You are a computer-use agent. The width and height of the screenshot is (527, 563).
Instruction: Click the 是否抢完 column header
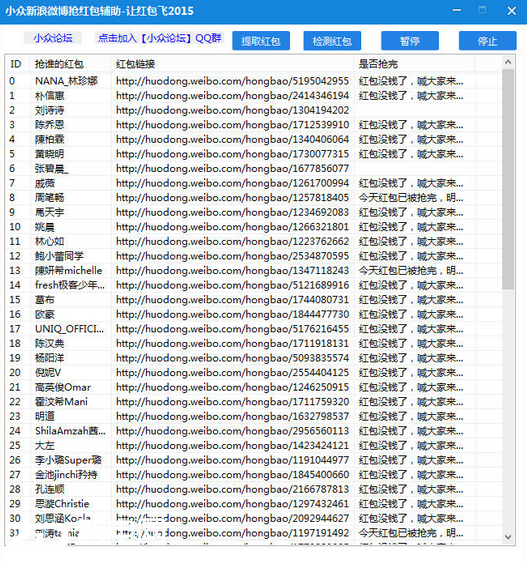pos(378,64)
